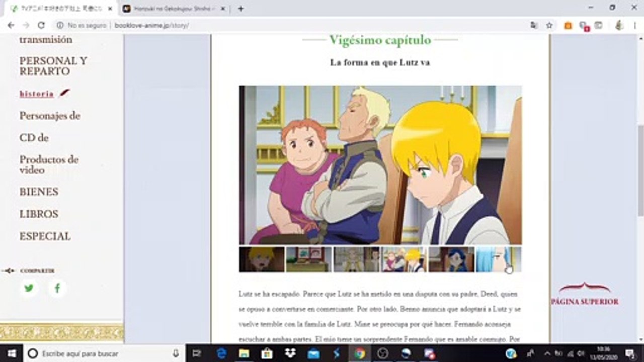Click the subtitle 'La forma en que Lutz va'

pos(380,62)
